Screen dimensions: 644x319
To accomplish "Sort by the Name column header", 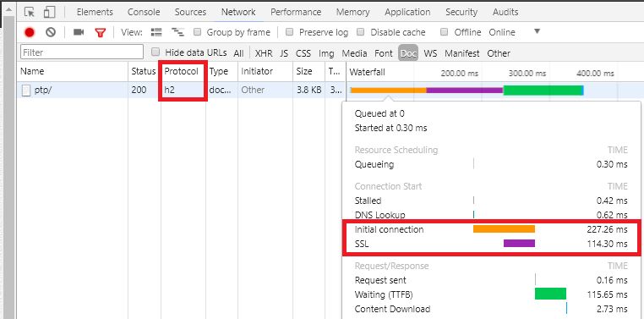I will coord(73,71).
